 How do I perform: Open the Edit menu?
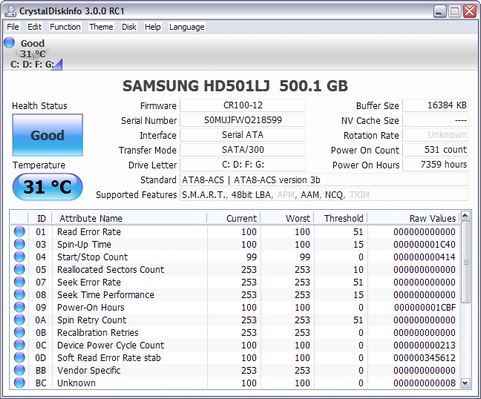click(x=34, y=27)
